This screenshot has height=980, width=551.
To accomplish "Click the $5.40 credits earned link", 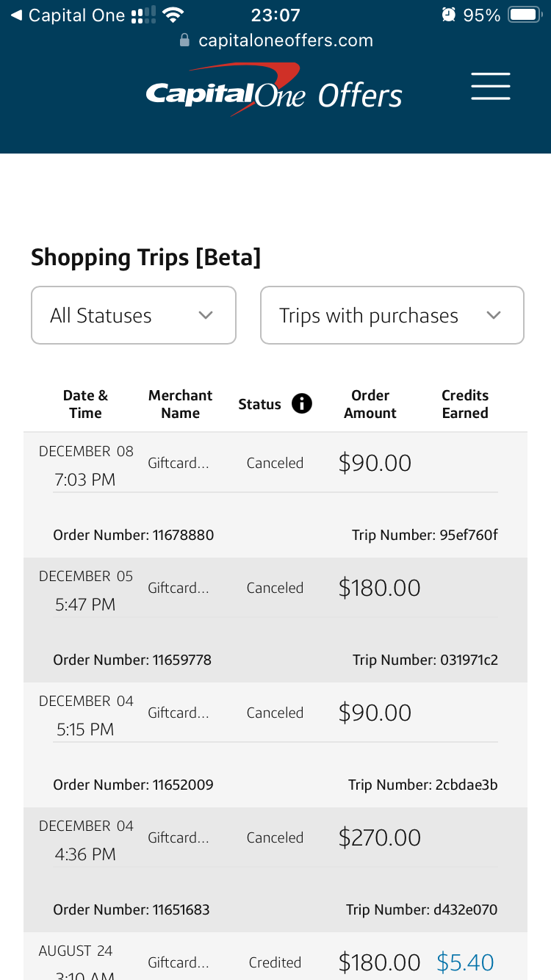I will pyautogui.click(x=465, y=962).
